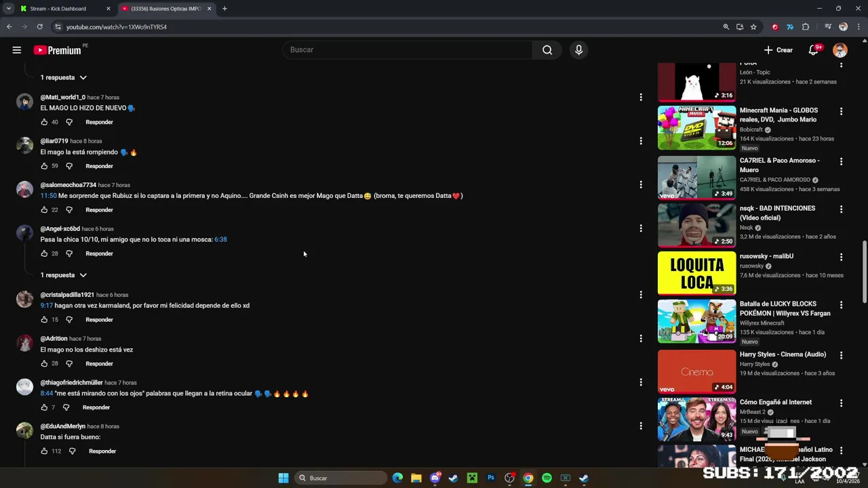Open options menu for @thiagofriedrichmüller comment
This screenshot has height=488, width=868.
[x=641, y=382]
